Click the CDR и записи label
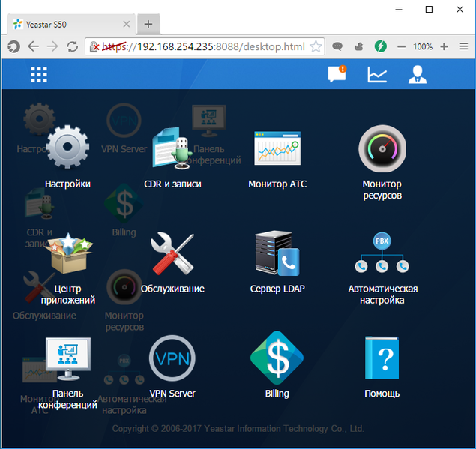 tap(172, 184)
